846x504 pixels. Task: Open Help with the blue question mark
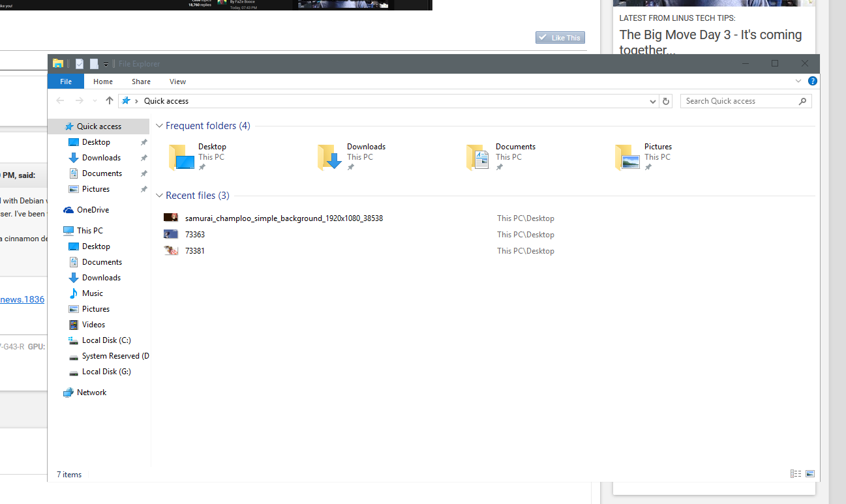[x=813, y=82]
